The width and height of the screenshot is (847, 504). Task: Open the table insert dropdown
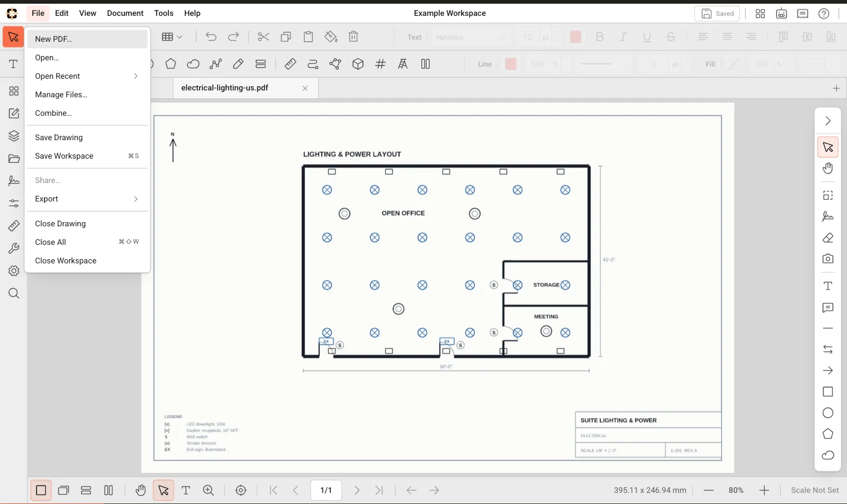(172, 37)
